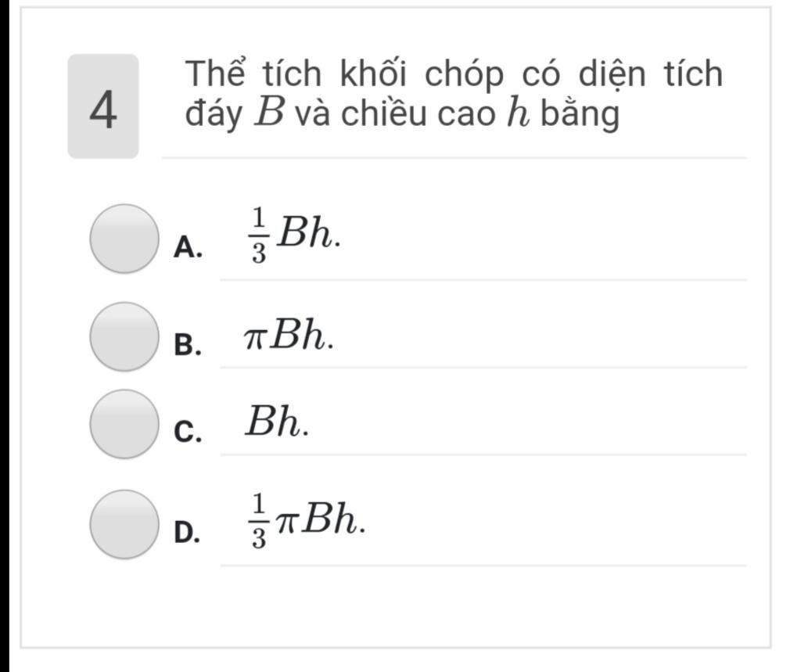Image resolution: width=801 pixels, height=672 pixels.
Task: Click the italic B in question text
Action: [x=269, y=112]
